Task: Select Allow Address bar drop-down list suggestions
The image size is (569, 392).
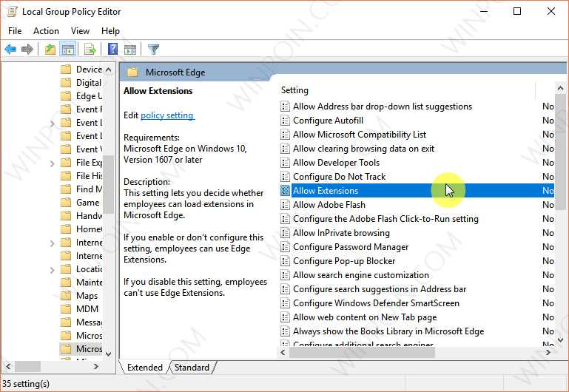Action: 417,107
